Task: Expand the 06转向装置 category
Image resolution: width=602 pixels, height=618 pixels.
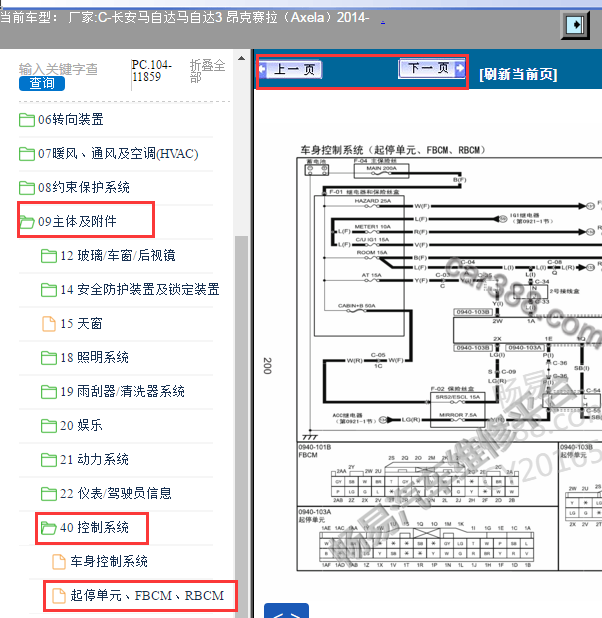Action: pos(71,119)
